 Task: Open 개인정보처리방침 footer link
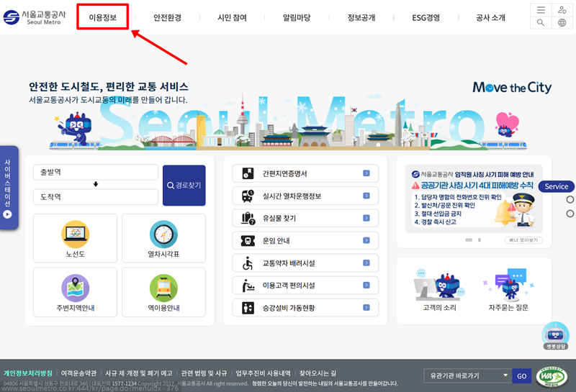28,373
